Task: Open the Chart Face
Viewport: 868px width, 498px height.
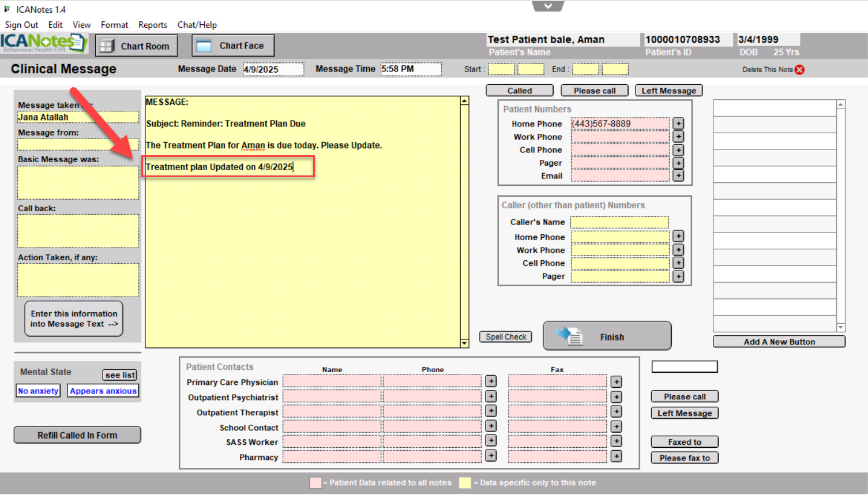Action: click(232, 46)
